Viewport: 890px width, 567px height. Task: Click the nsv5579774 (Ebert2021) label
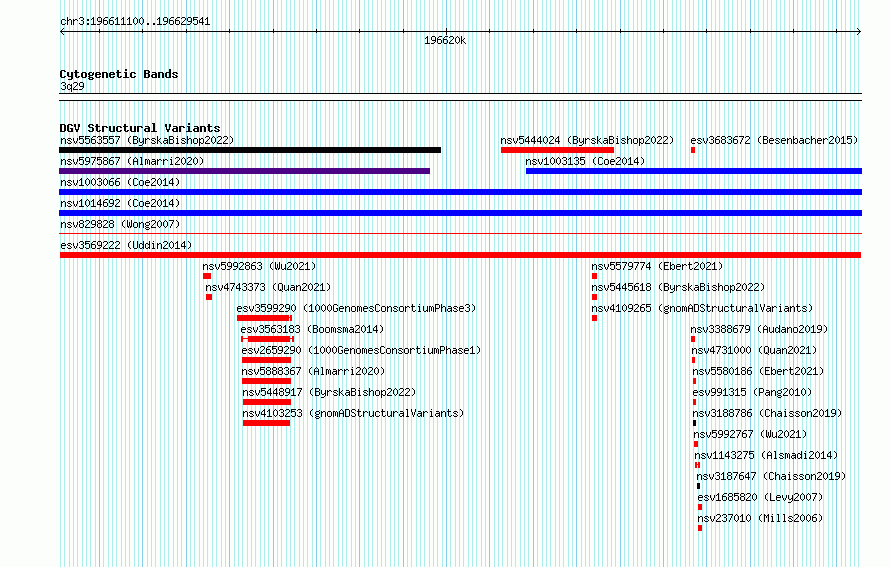[657, 266]
